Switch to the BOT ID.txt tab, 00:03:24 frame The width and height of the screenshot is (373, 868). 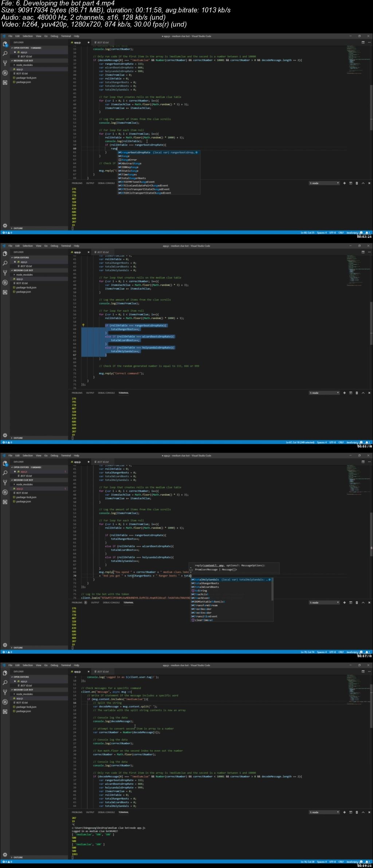click(102, 42)
